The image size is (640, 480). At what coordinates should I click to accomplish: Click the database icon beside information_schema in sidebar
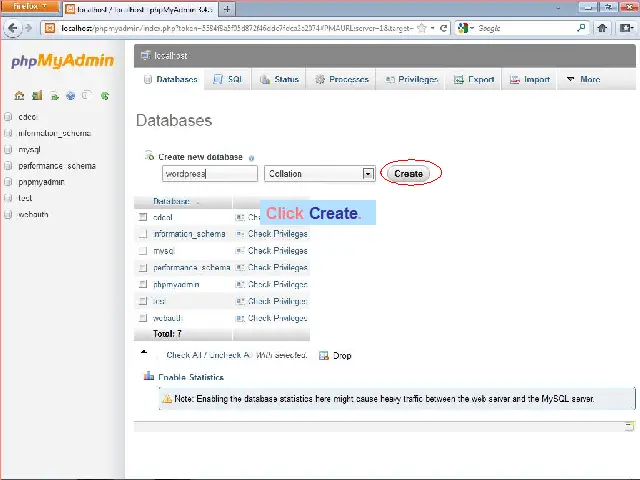(x=8, y=133)
